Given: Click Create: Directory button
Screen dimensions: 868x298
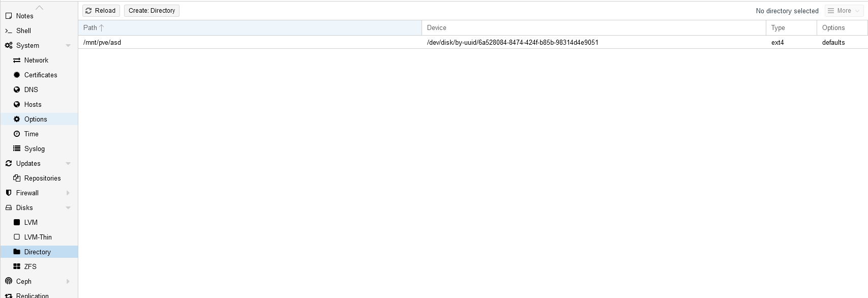Looking at the screenshot, I should click(x=152, y=11).
